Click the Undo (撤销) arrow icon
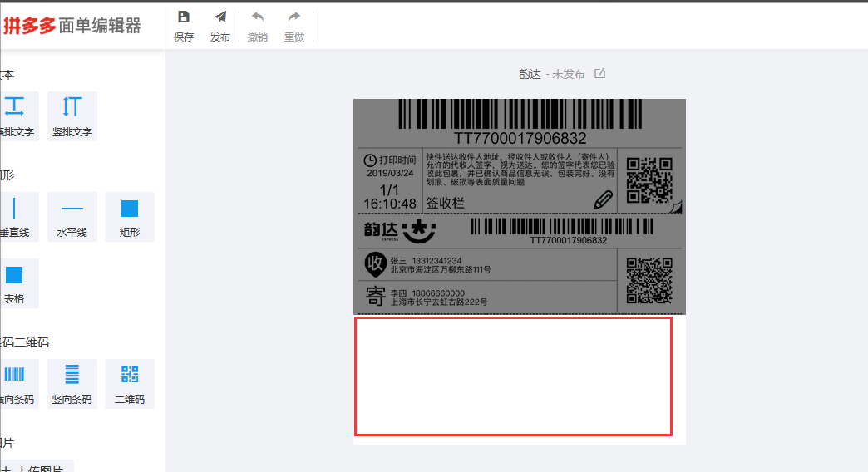Screen dimensions: 868x472 [258, 17]
